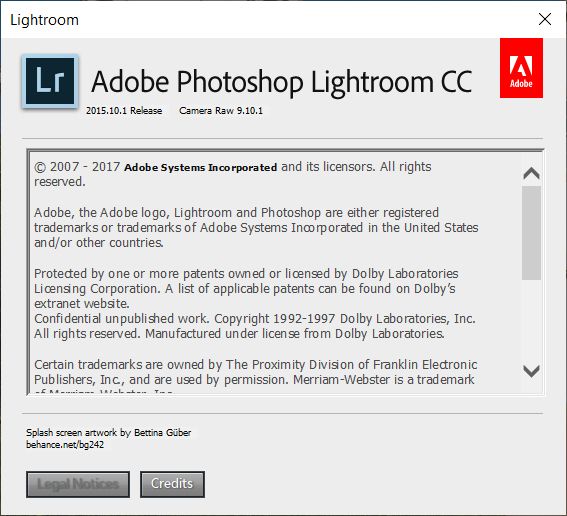Click the scrollbar track below the thumb
567x516 pixels.
(x=531, y=320)
